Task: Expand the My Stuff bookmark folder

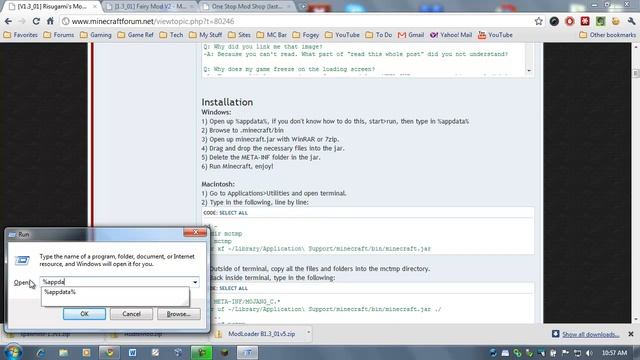Action: 206,35
